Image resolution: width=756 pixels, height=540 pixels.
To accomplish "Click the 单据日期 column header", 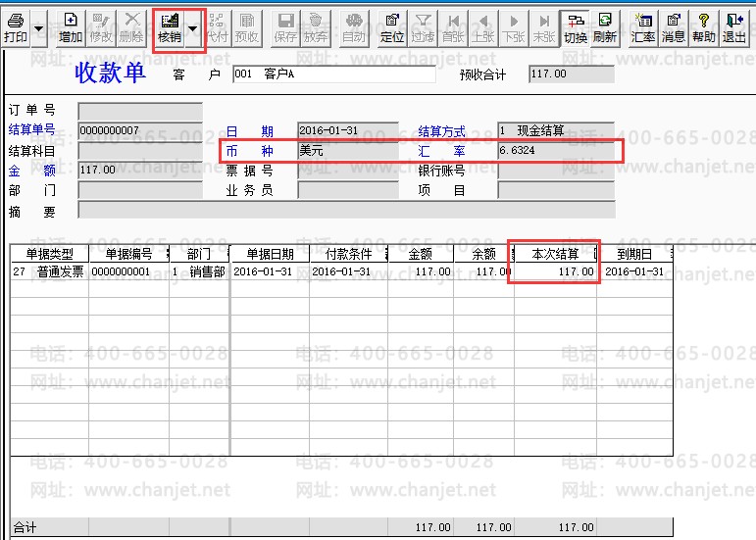I will point(270,254).
